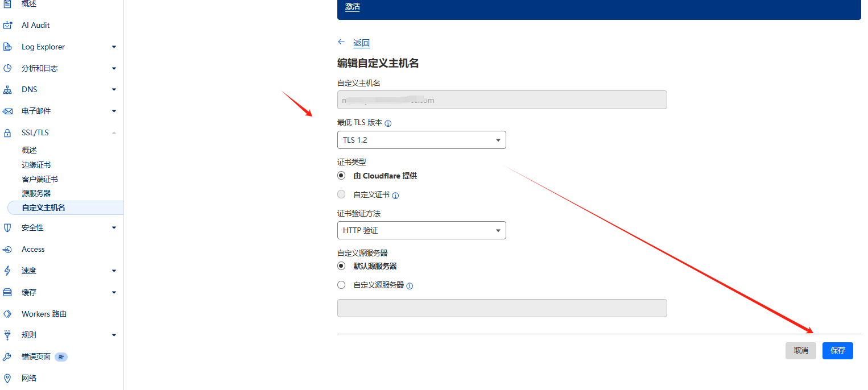Click the AI Audit sidebar icon
Screen dimensions: 868x390
(x=8, y=25)
